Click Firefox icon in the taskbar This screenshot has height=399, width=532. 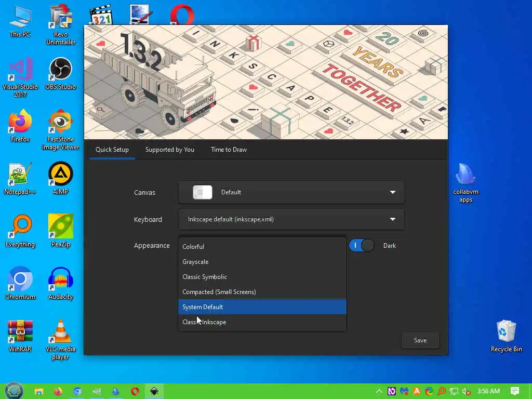coord(58,392)
